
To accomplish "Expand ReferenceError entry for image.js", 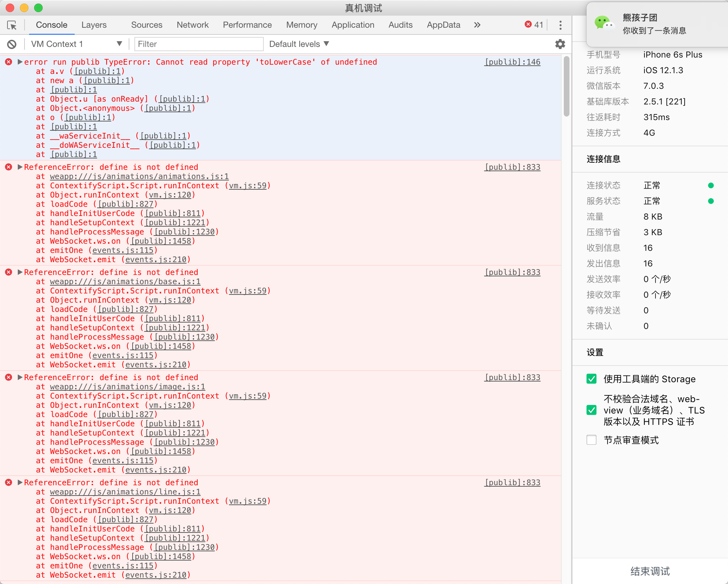I will 20,377.
